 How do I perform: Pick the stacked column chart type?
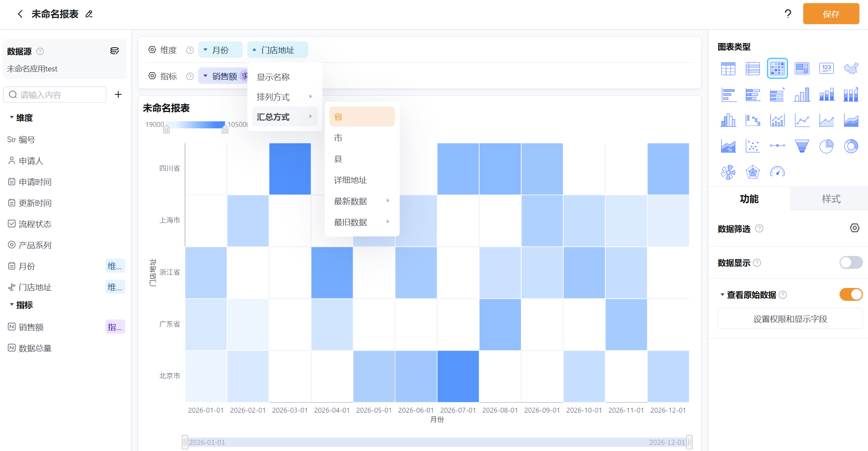point(827,95)
